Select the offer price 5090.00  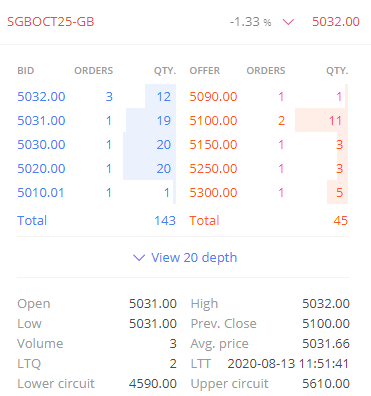[213, 97]
